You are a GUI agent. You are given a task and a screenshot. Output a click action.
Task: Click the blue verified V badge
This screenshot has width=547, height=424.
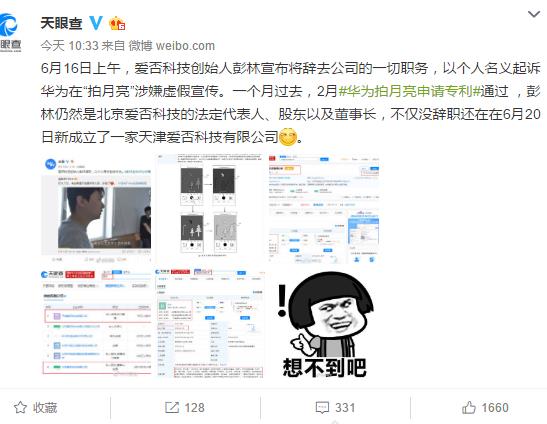[96, 23]
